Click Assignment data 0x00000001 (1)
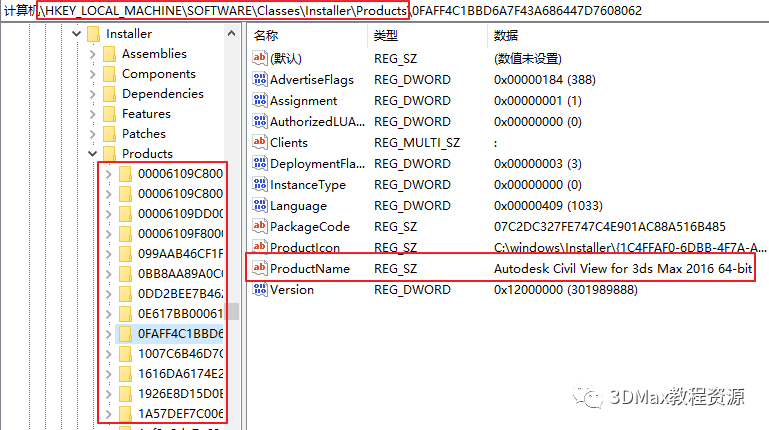 [x=538, y=101]
